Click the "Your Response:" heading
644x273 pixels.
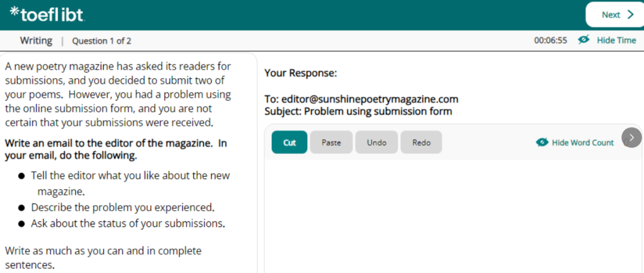point(301,73)
